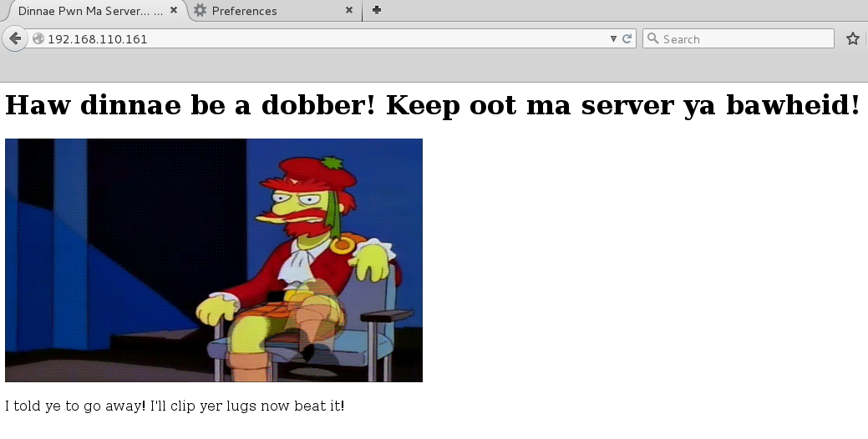This screenshot has height=439, width=868.
Task: Click the back navigation arrow button
Action: 15,38
